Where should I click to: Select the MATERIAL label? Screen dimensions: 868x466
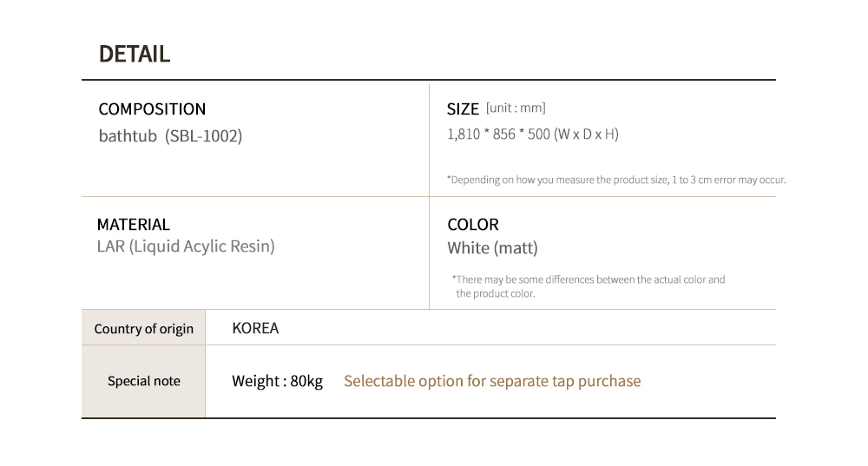[134, 225]
